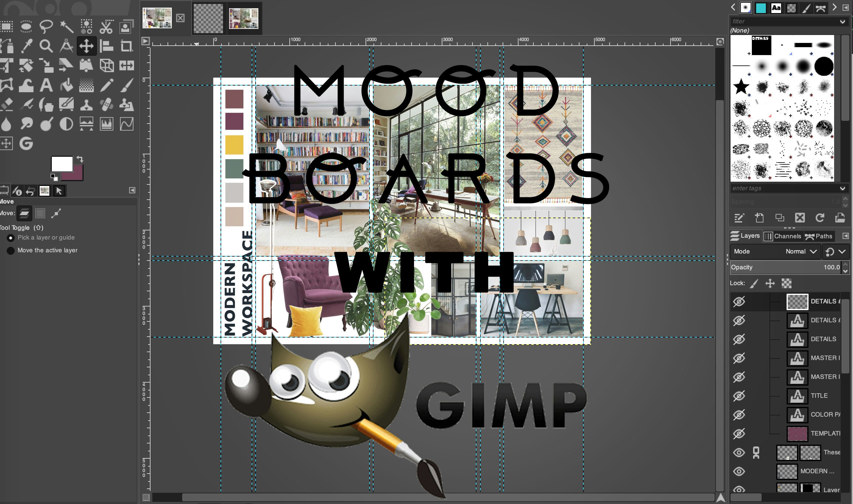Select the Gradient tool
This screenshot has width=853, height=504.
coord(86,85)
